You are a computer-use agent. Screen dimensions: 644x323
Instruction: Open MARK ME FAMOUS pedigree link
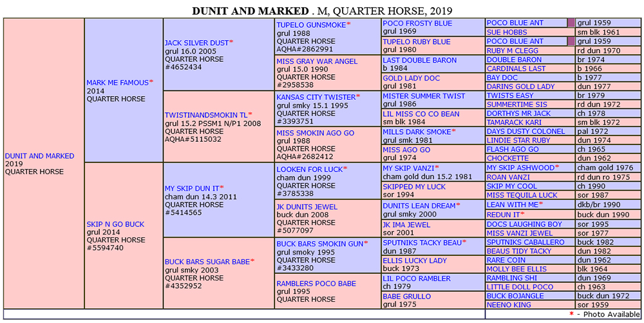pos(117,83)
